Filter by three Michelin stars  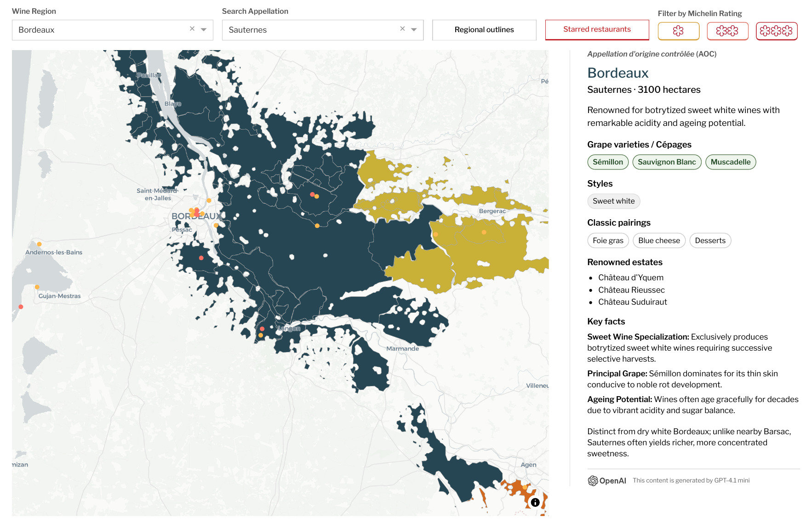click(x=777, y=31)
